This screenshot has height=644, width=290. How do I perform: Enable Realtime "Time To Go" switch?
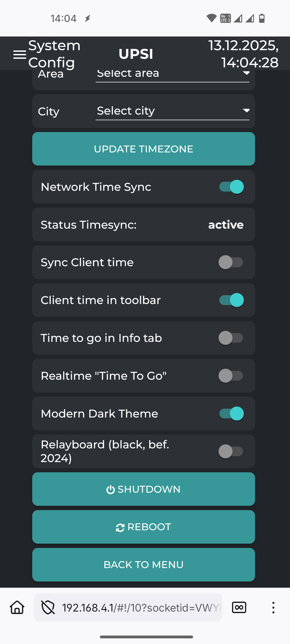231,376
